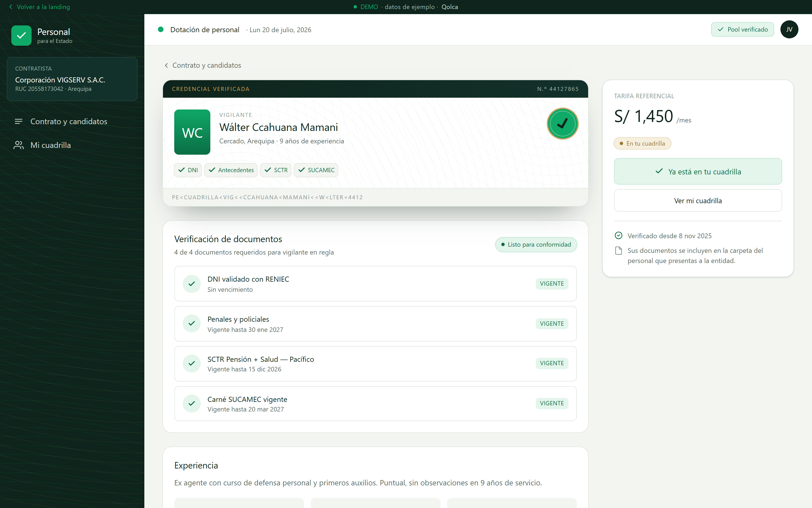Open the DNI validado con RENIEC row

click(375, 284)
